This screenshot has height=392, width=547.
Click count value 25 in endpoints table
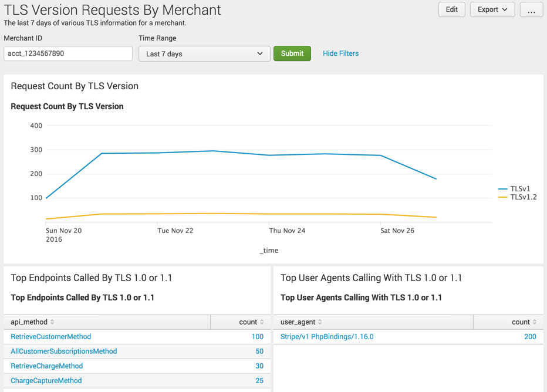tap(259, 380)
